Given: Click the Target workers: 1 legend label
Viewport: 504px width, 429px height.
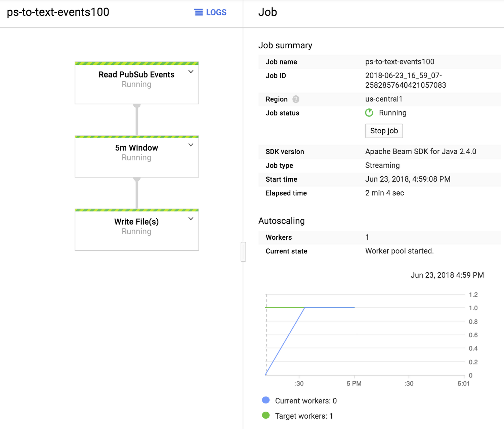Looking at the screenshot, I should coord(304,416).
